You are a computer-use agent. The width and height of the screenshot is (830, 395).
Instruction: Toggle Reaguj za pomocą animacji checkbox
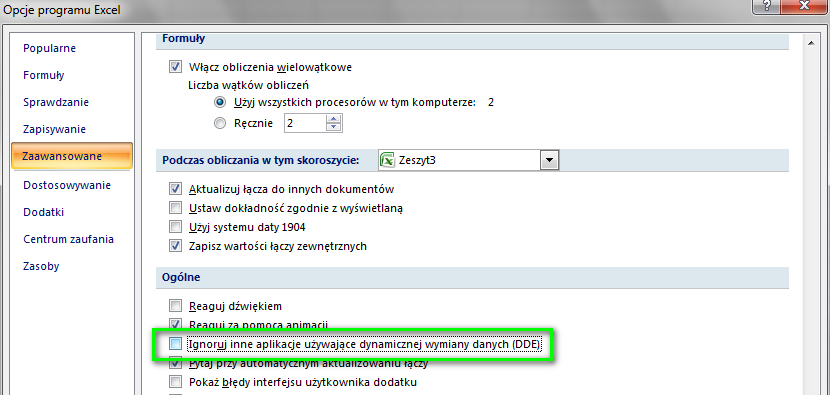(x=175, y=323)
